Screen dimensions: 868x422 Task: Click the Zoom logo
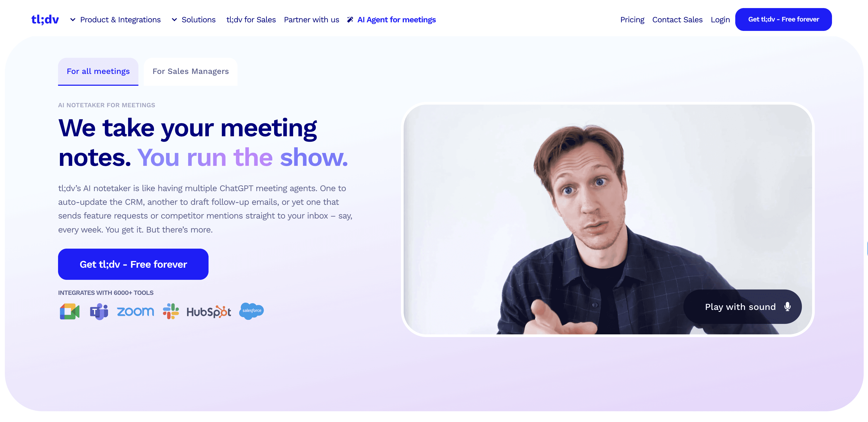(x=135, y=312)
